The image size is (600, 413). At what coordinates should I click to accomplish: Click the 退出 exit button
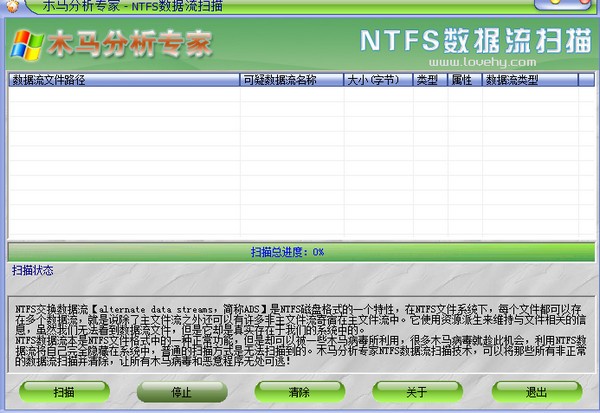coord(536,392)
